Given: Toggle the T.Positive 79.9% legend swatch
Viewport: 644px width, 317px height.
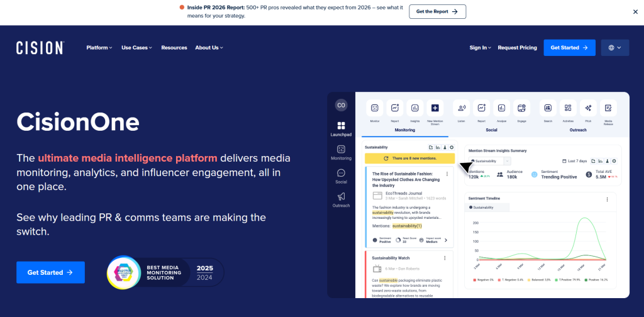Looking at the screenshot, I should tap(556, 280).
